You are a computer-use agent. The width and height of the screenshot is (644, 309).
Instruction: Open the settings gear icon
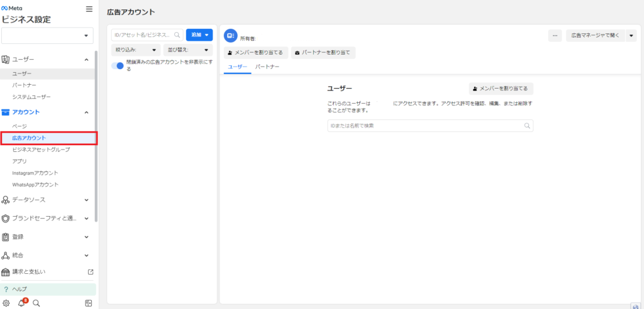click(6, 303)
